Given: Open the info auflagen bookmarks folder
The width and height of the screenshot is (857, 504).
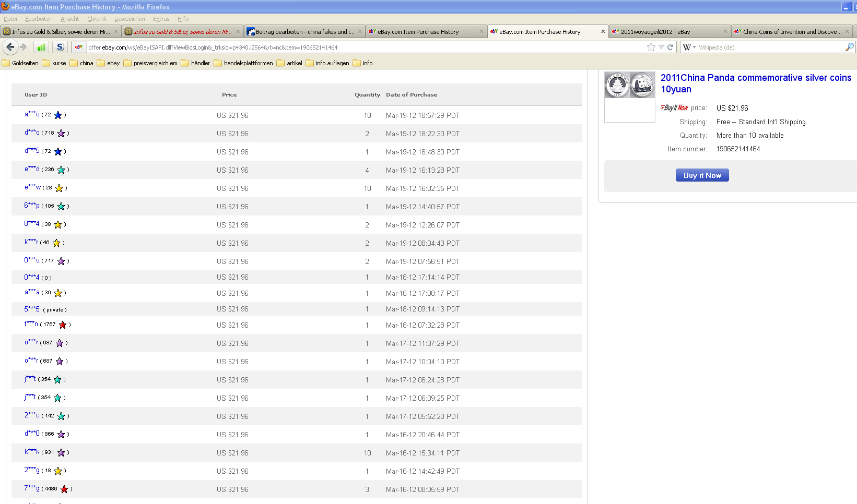Looking at the screenshot, I should 327,63.
